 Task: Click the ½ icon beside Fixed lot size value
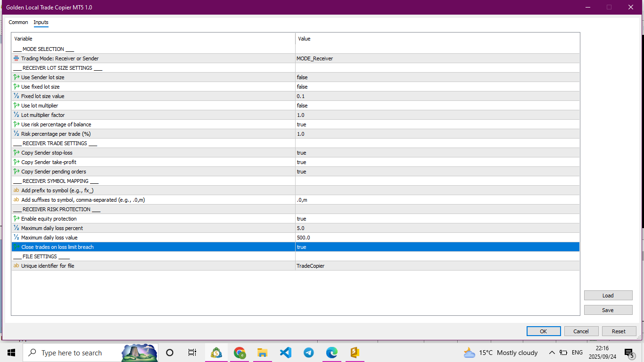click(17, 96)
